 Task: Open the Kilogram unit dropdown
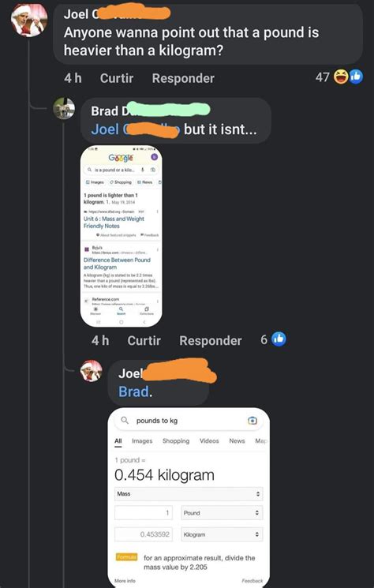(222, 534)
